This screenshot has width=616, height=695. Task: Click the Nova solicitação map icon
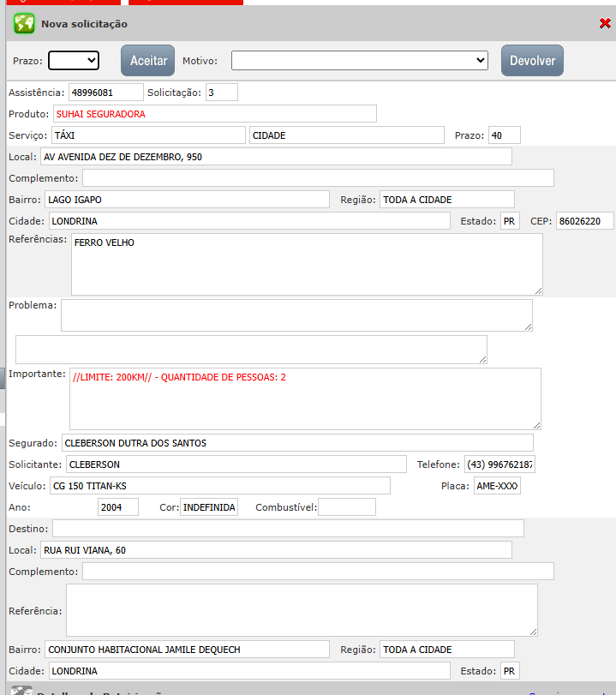tap(24, 24)
